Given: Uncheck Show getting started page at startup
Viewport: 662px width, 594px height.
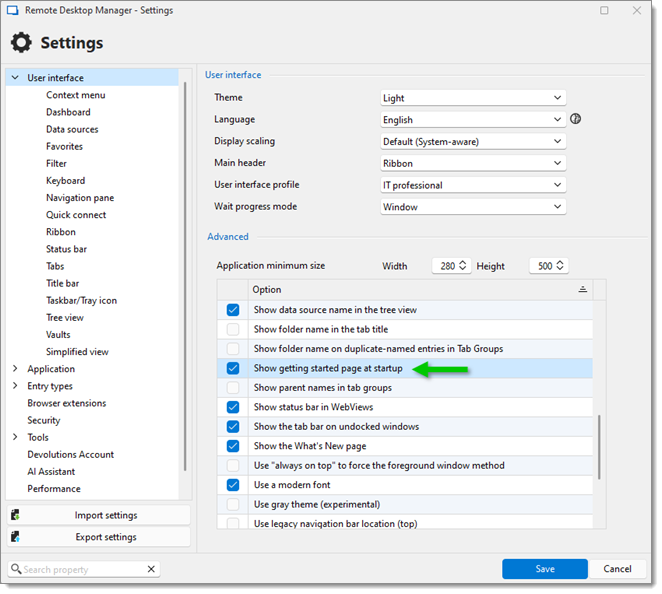Looking at the screenshot, I should (x=233, y=368).
